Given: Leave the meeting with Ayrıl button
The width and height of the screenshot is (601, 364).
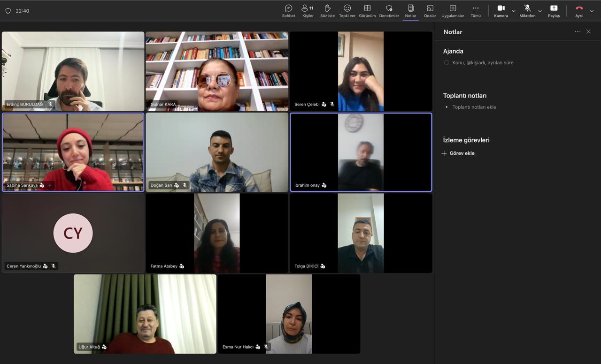Looking at the screenshot, I should (579, 11).
